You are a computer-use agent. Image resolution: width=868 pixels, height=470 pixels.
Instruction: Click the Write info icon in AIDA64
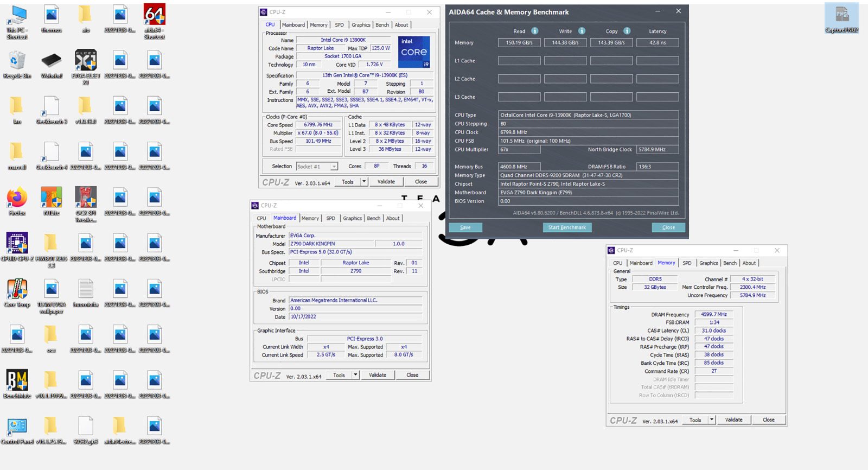tap(582, 31)
